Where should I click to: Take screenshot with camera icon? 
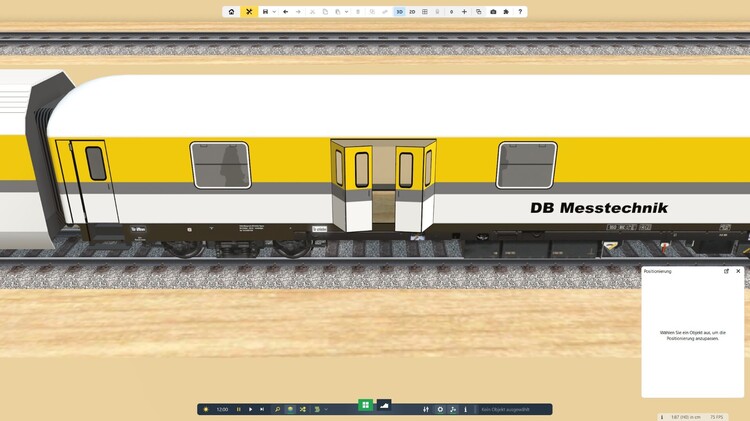(493, 11)
